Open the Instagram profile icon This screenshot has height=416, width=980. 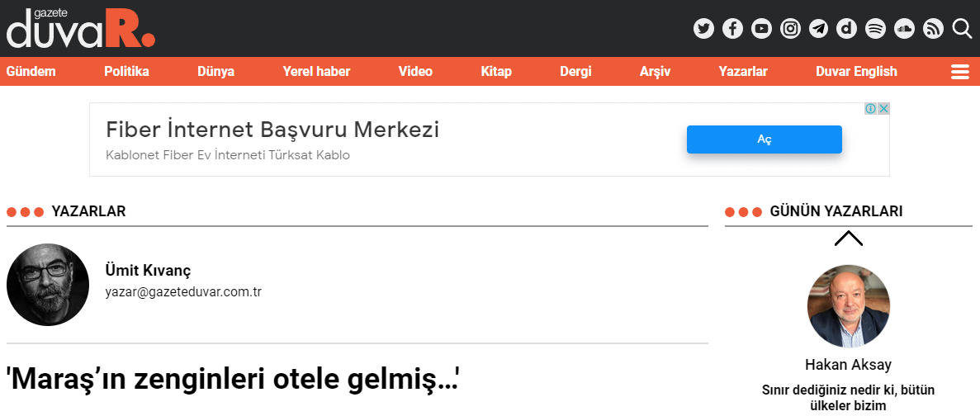point(790,29)
